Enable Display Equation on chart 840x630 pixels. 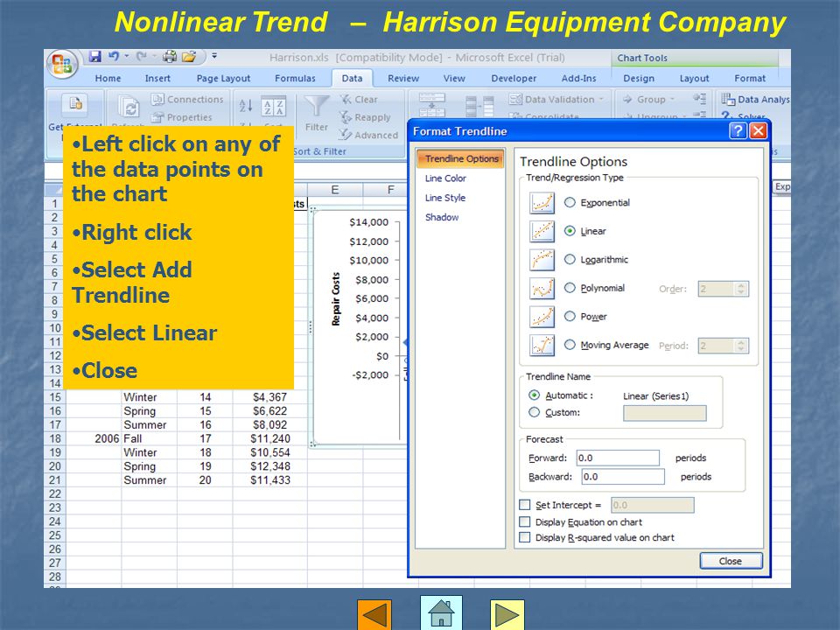coord(525,521)
